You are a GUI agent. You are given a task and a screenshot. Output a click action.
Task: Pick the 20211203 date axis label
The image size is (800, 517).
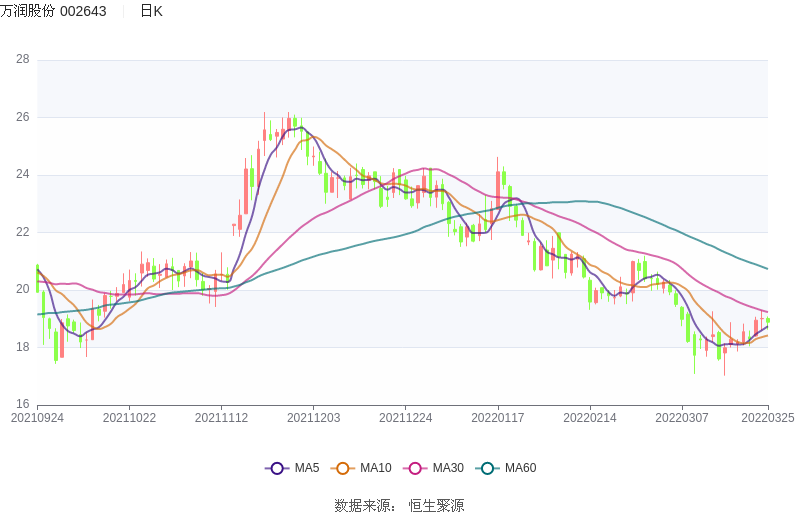pyautogui.click(x=314, y=418)
